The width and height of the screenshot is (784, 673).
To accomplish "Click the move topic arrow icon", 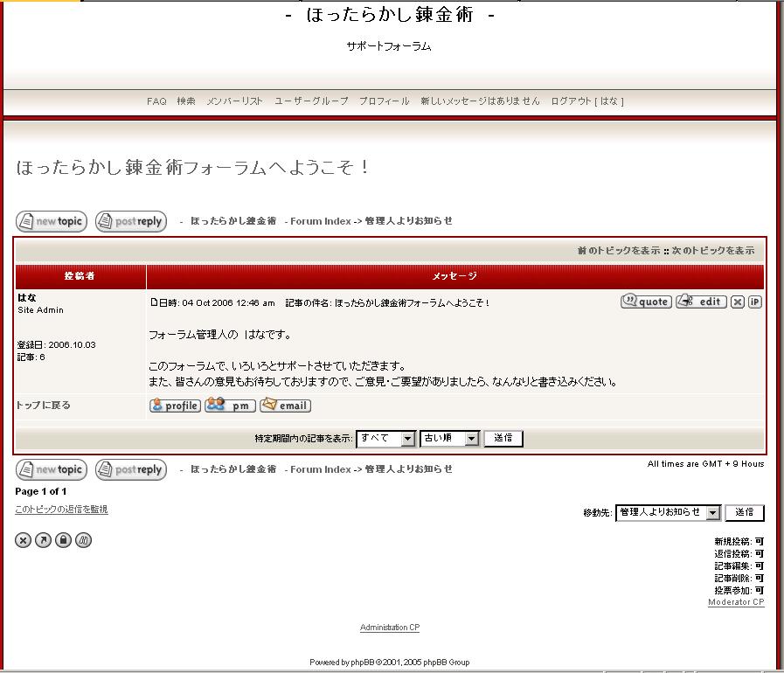I will coord(43,540).
